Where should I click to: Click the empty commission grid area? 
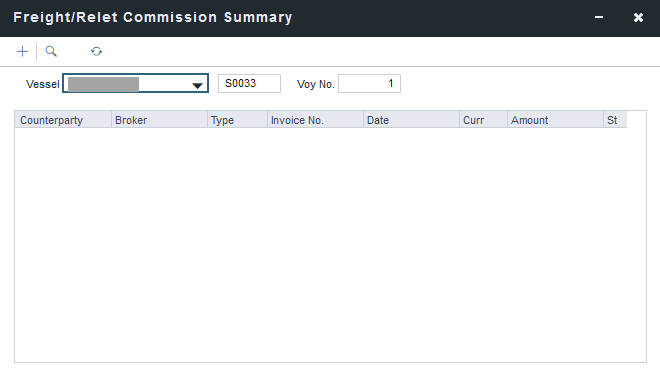(330, 244)
